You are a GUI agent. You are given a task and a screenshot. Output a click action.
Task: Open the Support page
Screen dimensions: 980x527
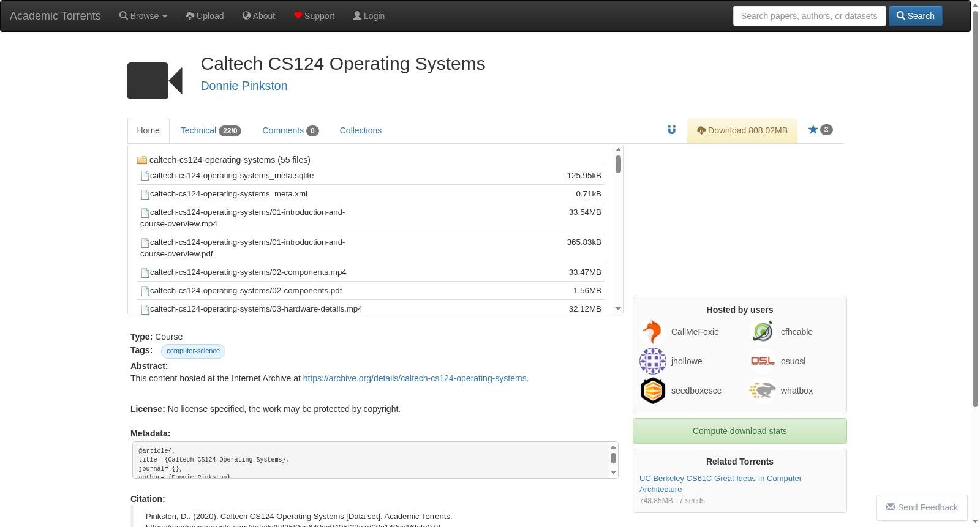tap(314, 16)
